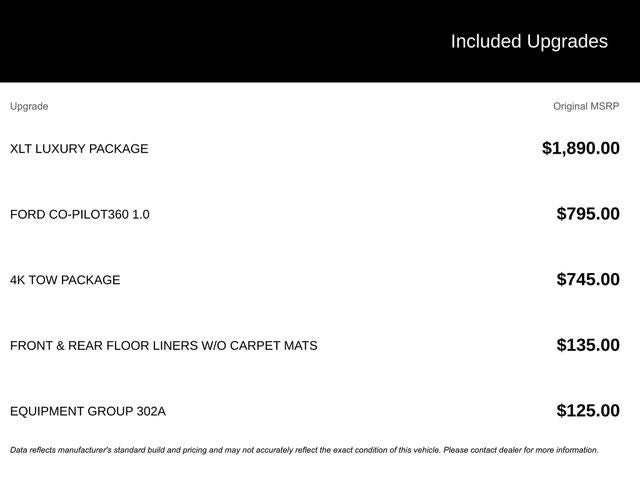Select the XLT LUXURY PACKAGE upgrade name
This screenshot has height=480, width=640.
click(79, 149)
